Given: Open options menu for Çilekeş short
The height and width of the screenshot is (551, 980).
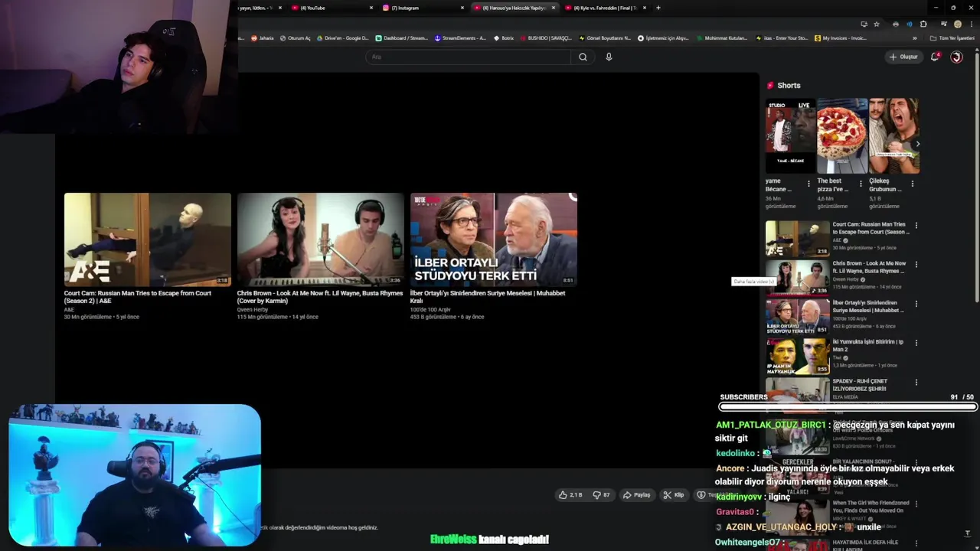Looking at the screenshot, I should click(x=913, y=184).
